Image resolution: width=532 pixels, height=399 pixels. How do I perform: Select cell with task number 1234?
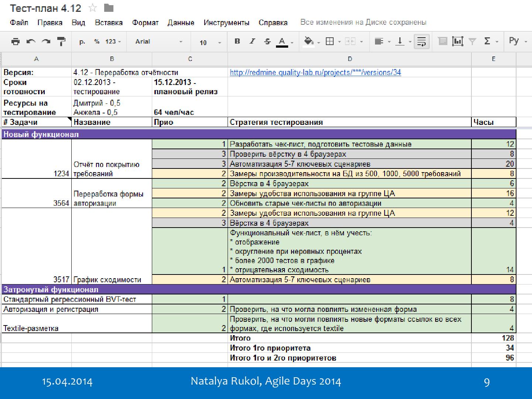pos(37,159)
